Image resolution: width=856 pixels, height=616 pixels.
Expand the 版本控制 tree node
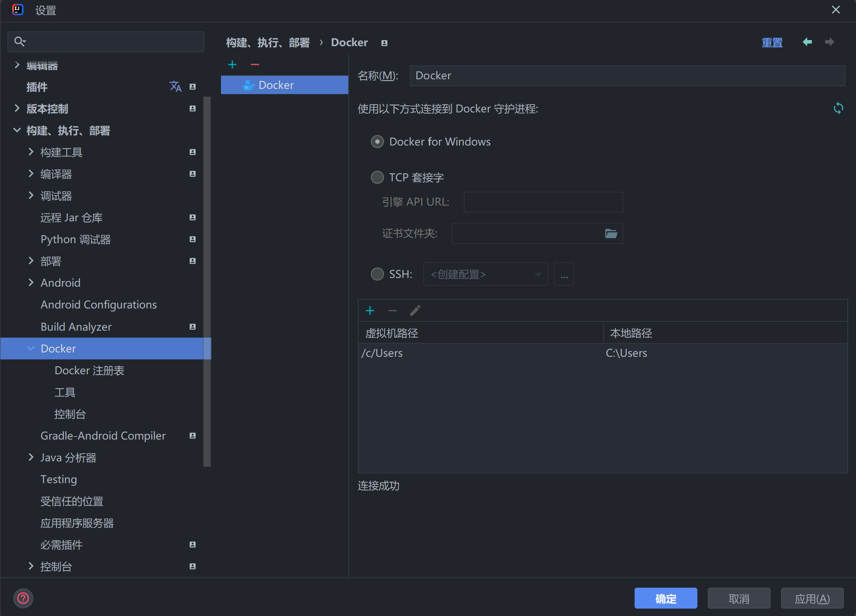coord(17,108)
